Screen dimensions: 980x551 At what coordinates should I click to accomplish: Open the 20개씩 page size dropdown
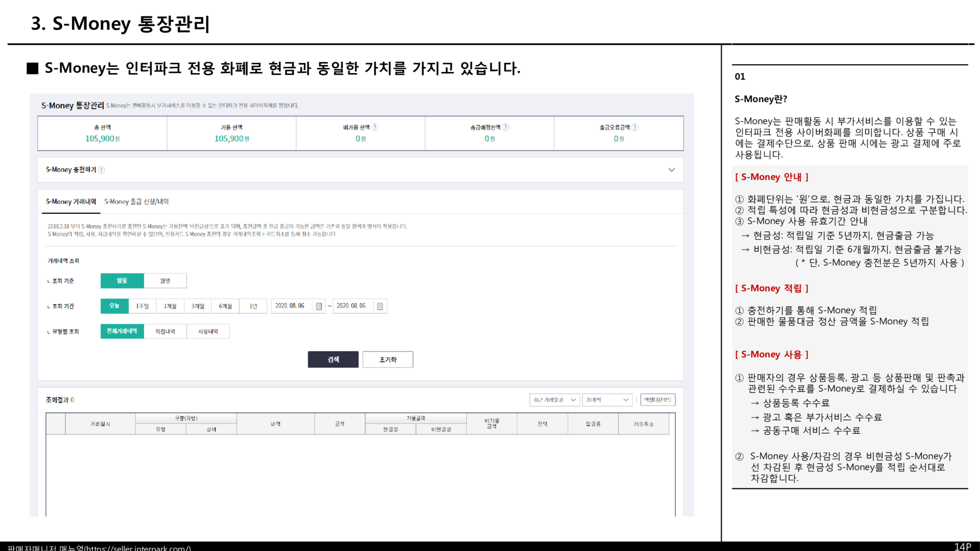coord(607,400)
